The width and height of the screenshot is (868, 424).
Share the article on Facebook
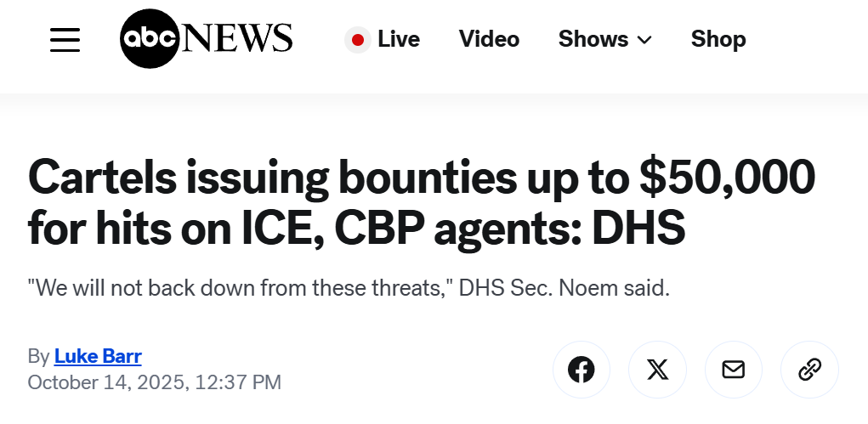[x=582, y=370]
